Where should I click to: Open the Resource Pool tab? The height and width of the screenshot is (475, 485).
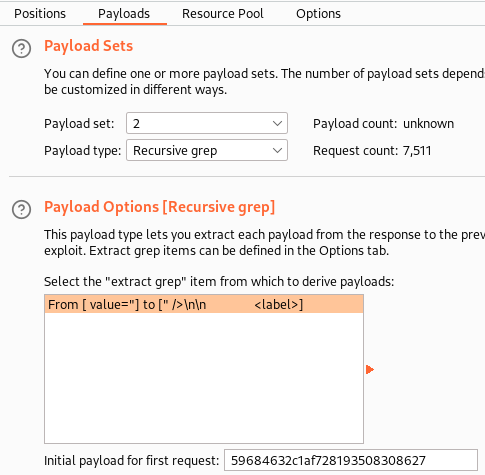(223, 14)
